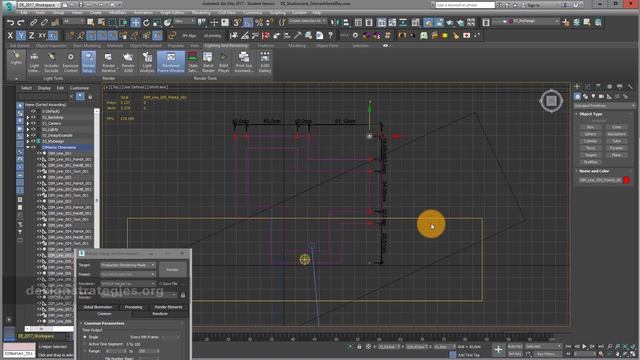Open the Preset dropdown in Render Setup
640x360 pixels.
(128, 274)
